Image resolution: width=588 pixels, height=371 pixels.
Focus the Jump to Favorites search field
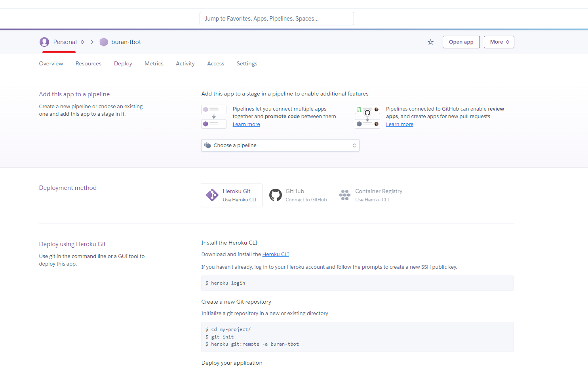277,19
